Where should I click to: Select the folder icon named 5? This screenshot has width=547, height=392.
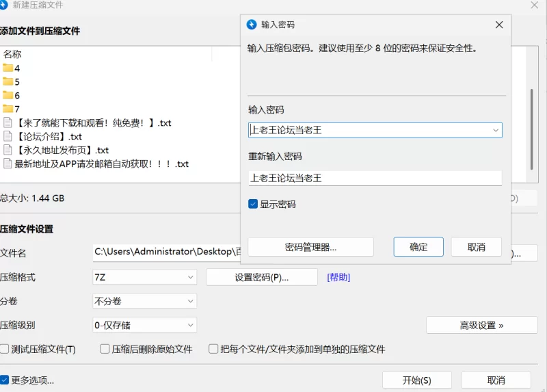(8, 81)
